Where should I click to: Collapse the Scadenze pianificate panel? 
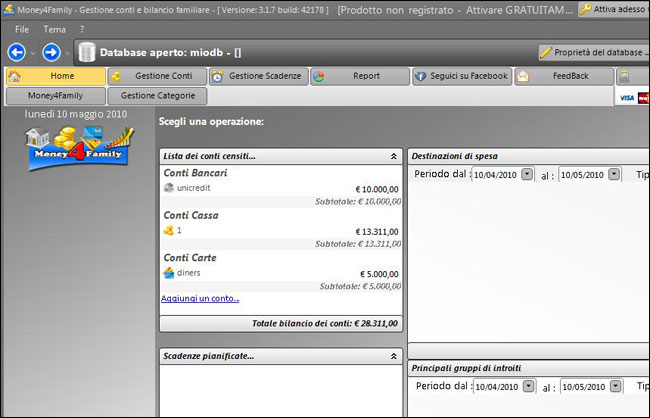click(x=393, y=355)
